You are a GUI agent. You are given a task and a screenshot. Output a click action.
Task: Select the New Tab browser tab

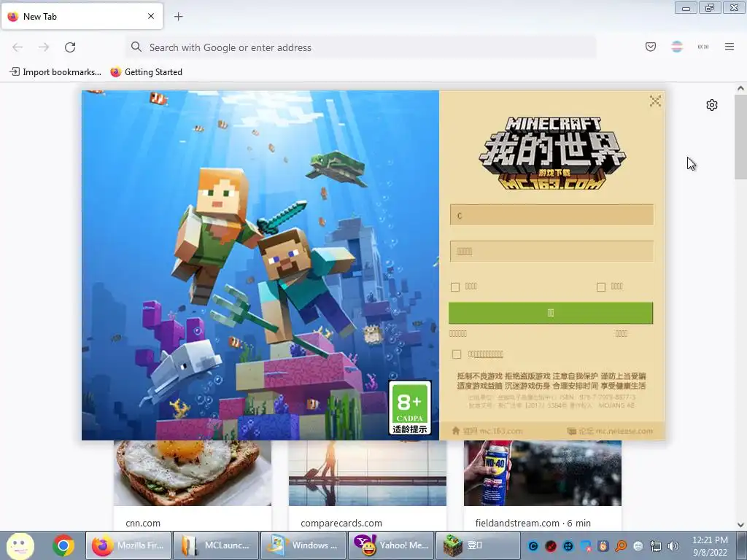82,16
